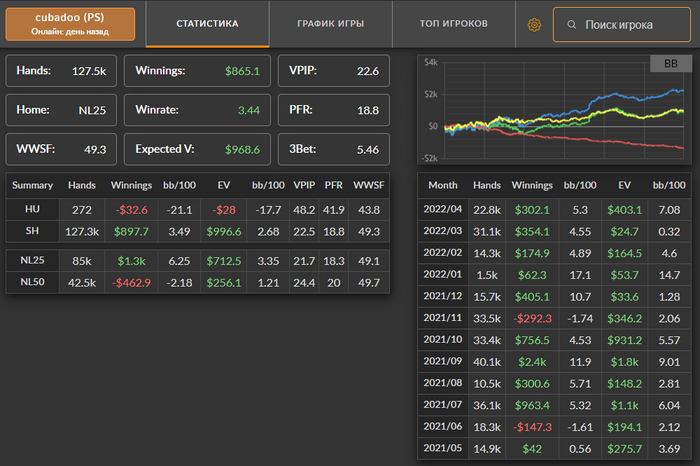Image resolution: width=700 pixels, height=466 pixels.
Task: Sort monthly table by Month header
Action: tap(442, 185)
